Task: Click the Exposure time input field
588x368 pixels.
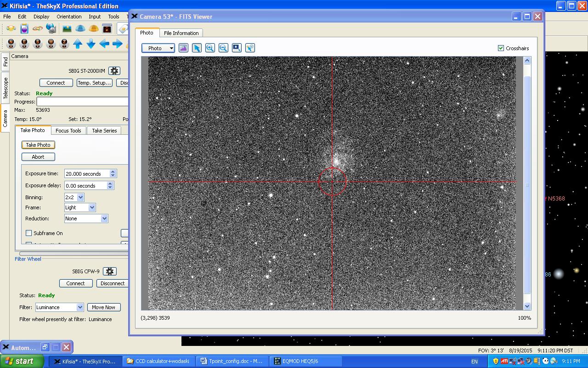Action: (x=87, y=173)
